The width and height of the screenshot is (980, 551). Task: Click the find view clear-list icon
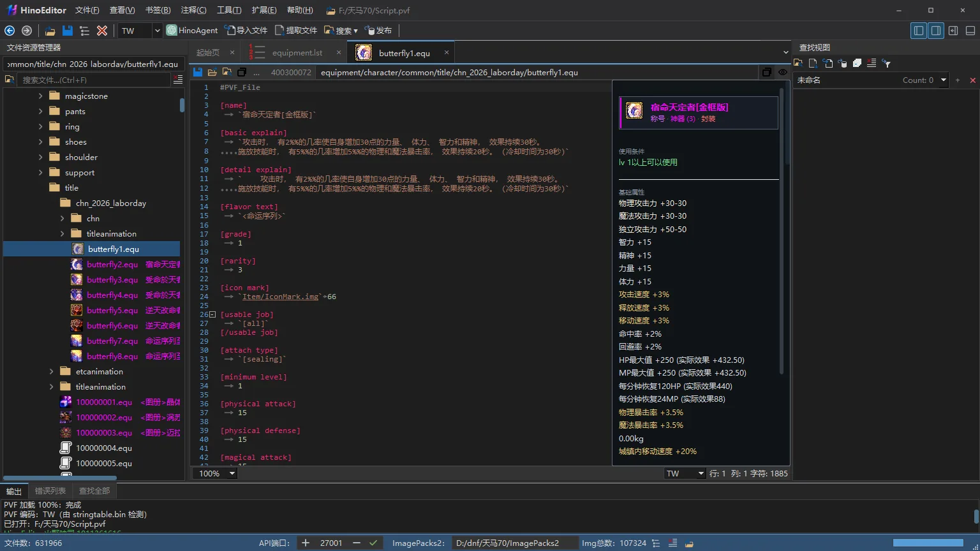(x=872, y=63)
